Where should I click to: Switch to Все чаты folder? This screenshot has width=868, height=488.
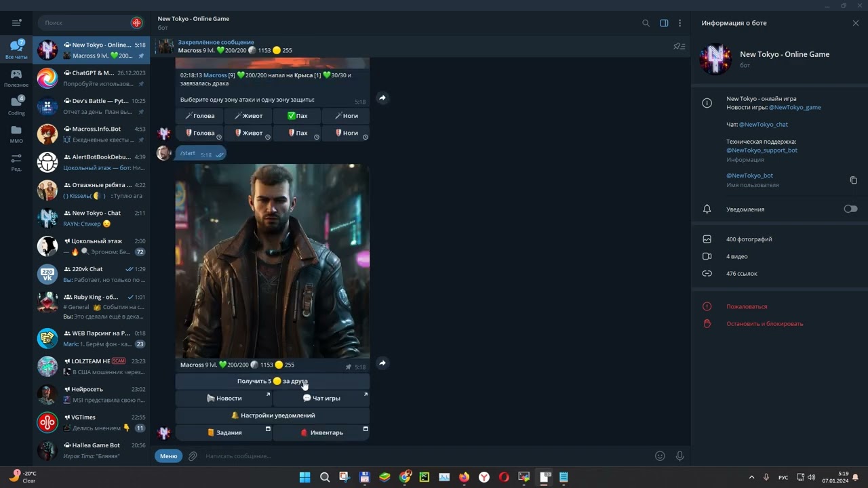point(16,49)
